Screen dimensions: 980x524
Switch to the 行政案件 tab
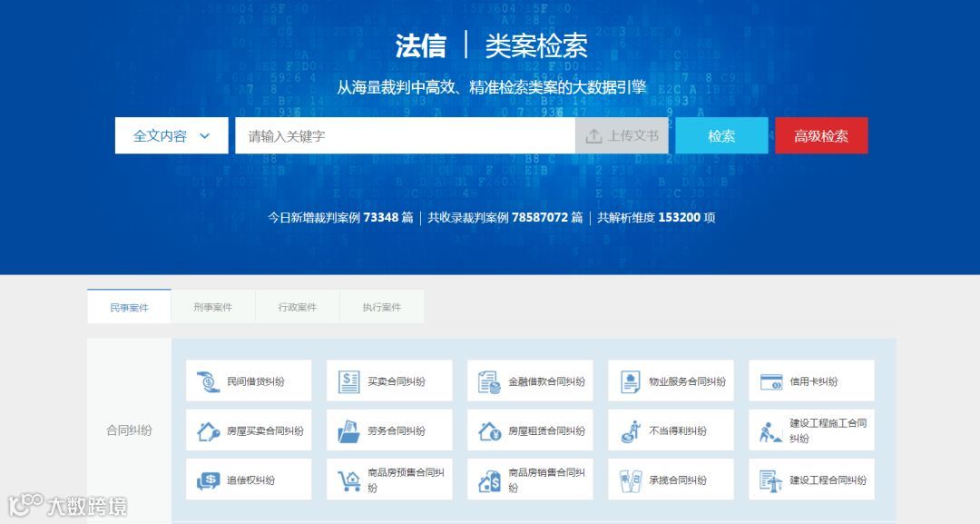click(298, 307)
